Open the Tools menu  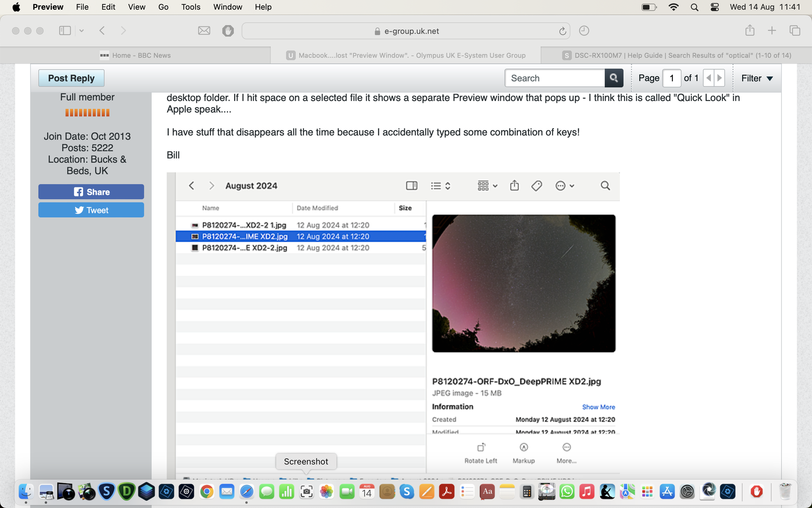[x=190, y=7]
